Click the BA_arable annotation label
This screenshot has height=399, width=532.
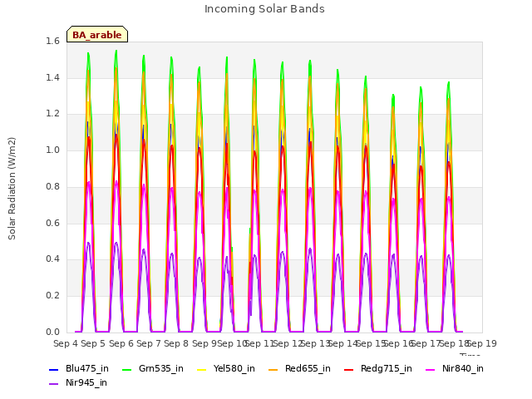pos(97,34)
